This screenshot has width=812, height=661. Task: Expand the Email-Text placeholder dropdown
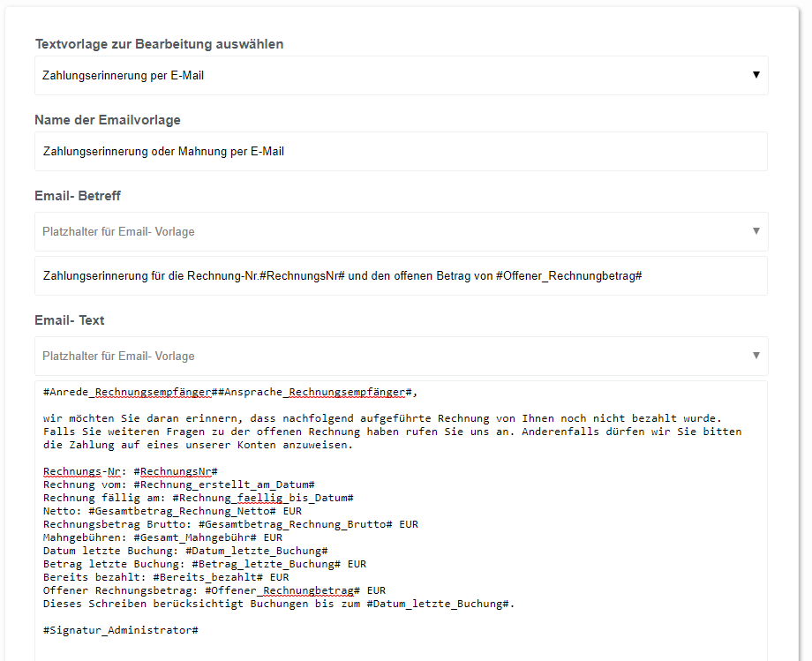402,357
